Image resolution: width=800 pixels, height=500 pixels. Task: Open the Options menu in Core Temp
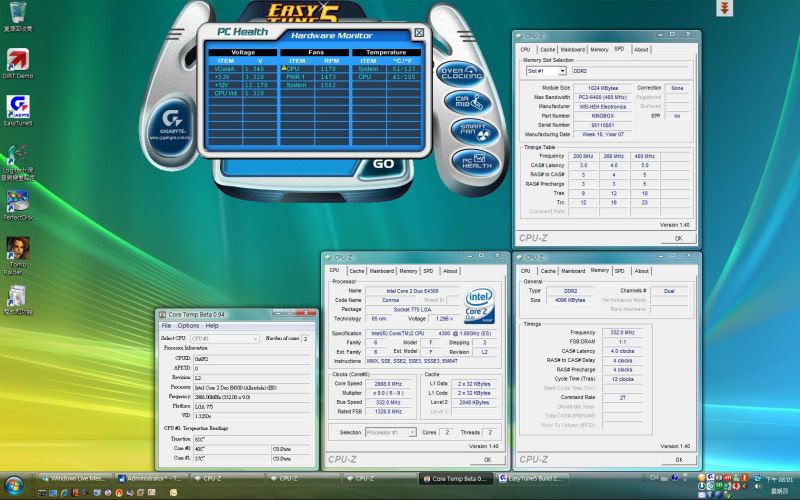pos(188,326)
